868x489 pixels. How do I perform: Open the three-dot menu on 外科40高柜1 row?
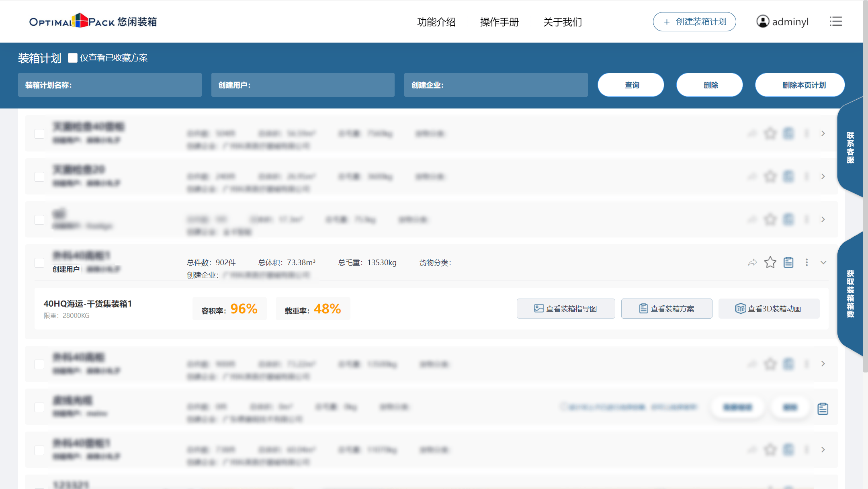coord(807,262)
